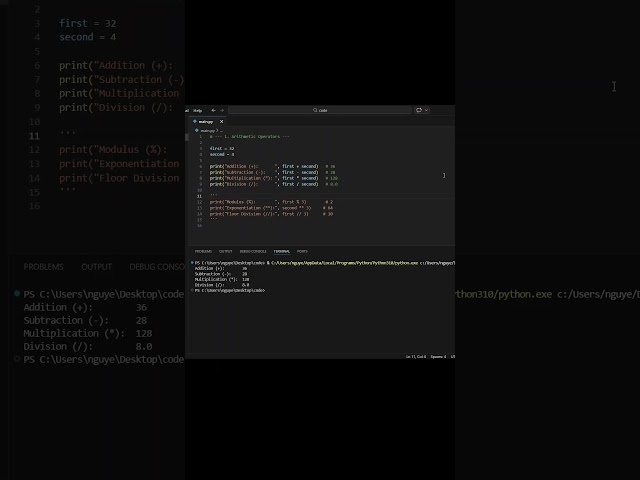Click the large dimmed DEBUG CONSOLE tab in background
640x480 pixels.
pos(157,267)
